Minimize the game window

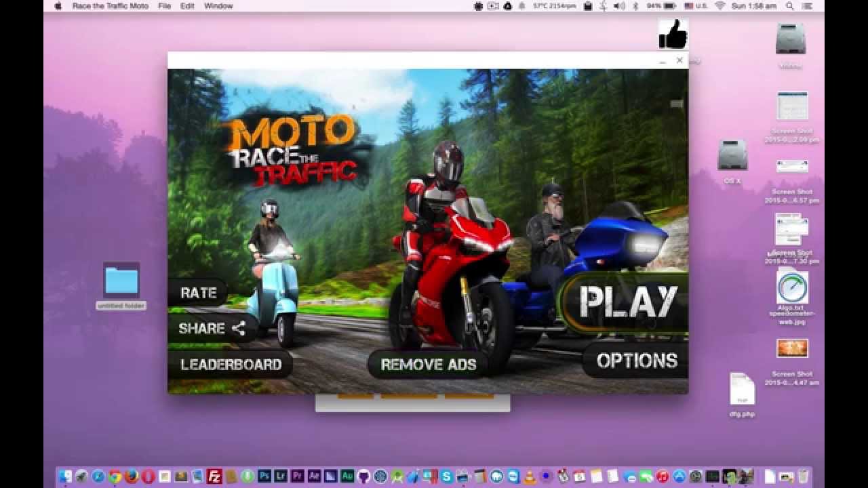click(663, 61)
